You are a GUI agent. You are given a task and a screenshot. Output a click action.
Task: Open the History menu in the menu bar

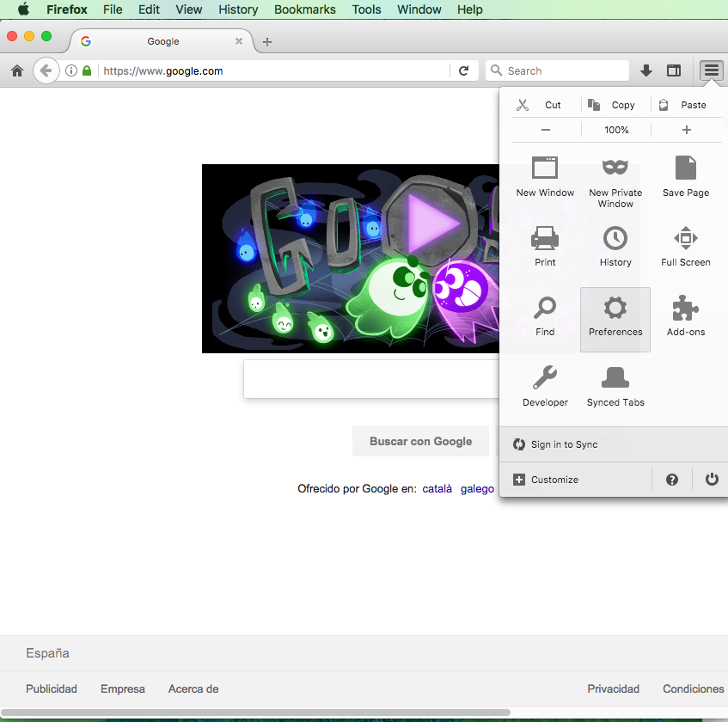(x=238, y=9)
